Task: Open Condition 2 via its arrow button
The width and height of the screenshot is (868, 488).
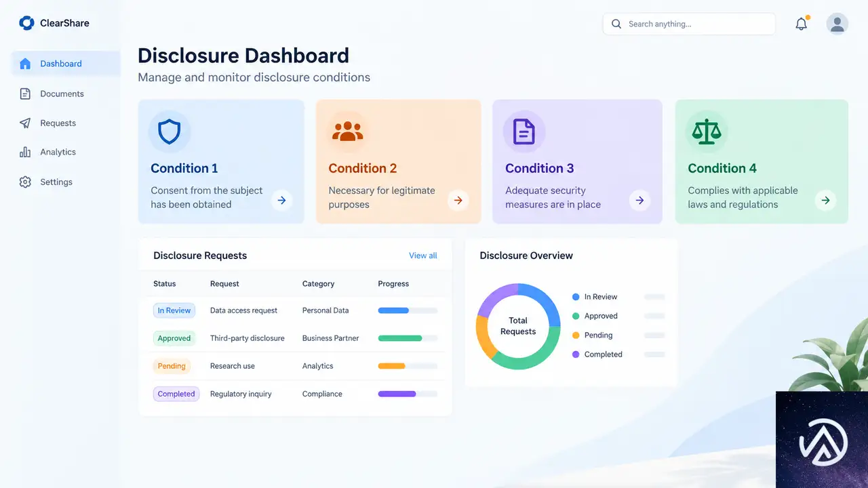Action: click(458, 201)
